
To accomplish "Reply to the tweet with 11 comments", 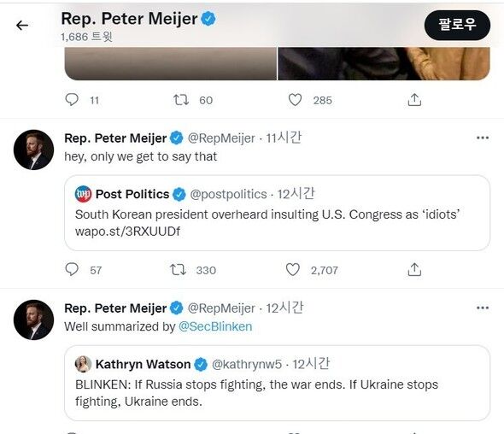I will 72,100.
